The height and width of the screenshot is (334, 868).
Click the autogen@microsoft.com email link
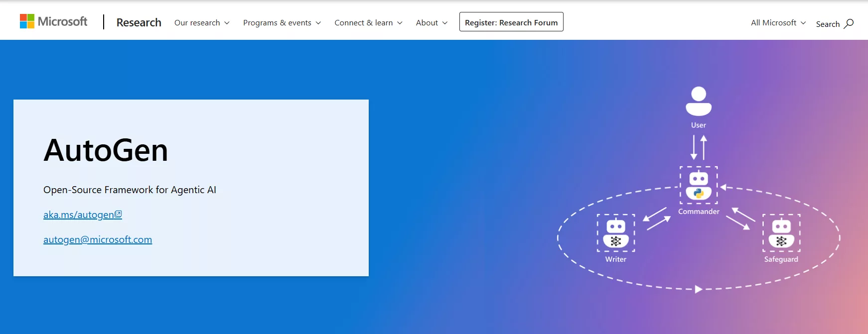(x=98, y=239)
